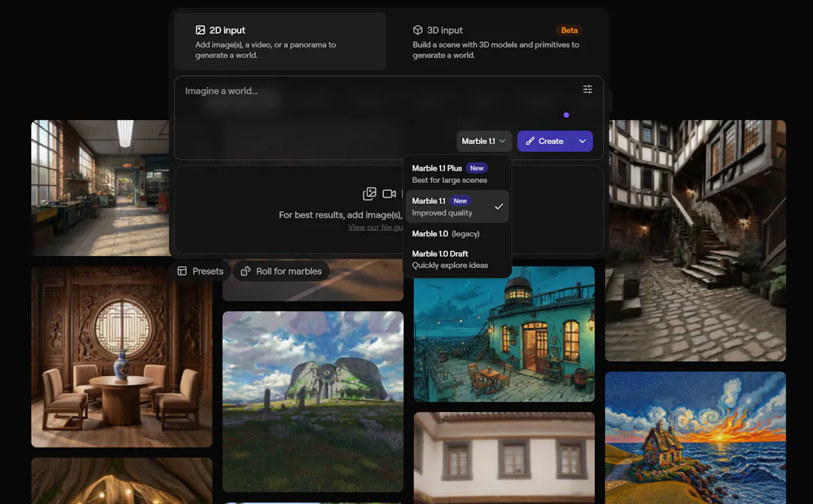Screen dimensions: 813x504
Task: Choose Marble 1.0 legacy model
Action: [x=457, y=234]
